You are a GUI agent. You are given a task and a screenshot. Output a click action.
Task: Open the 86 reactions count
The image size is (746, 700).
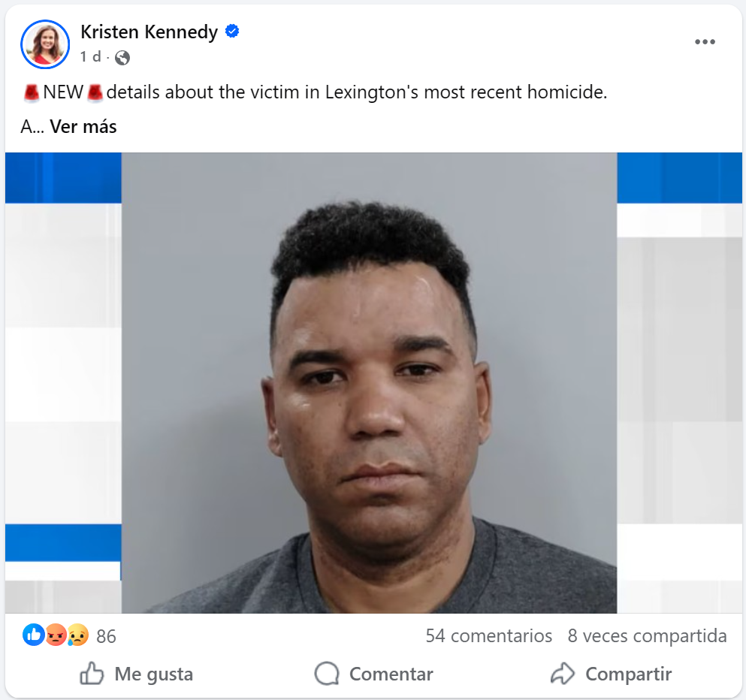pyautogui.click(x=106, y=636)
